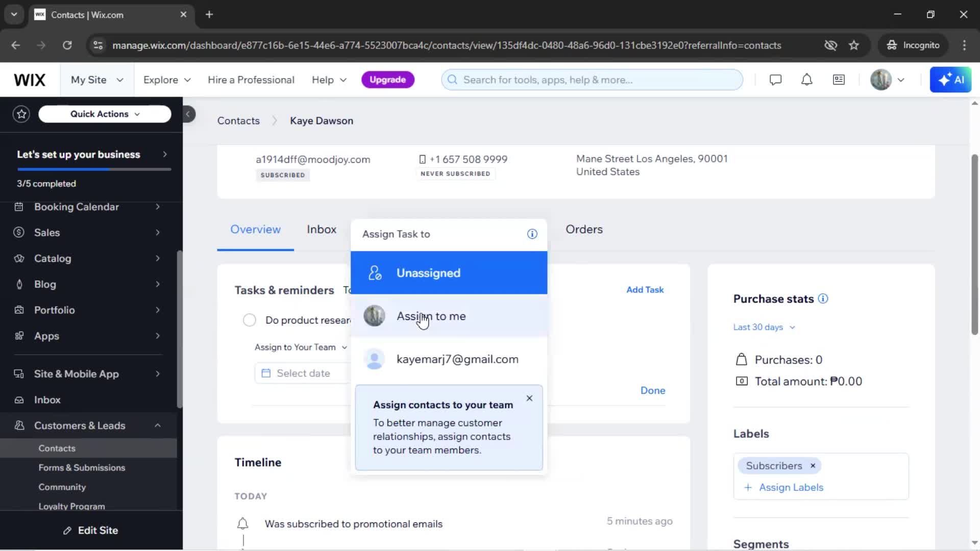
Task: Switch to the contact Inbox tab
Action: [322, 230]
